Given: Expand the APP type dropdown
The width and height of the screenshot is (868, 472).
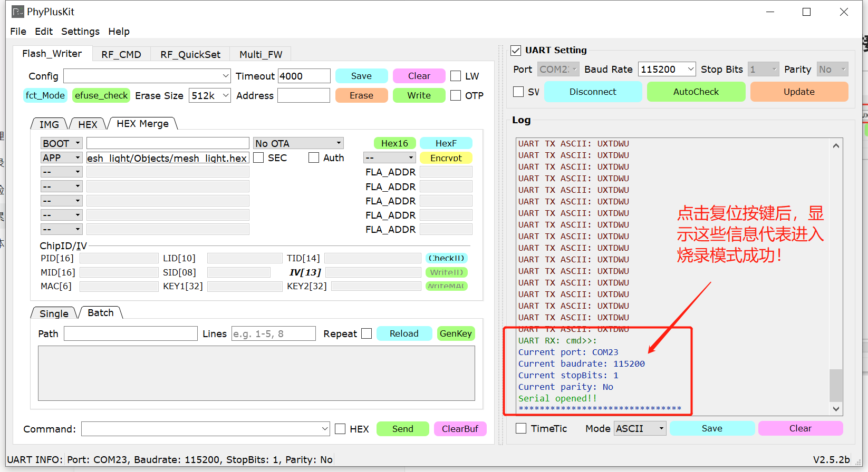Looking at the screenshot, I should [61, 158].
